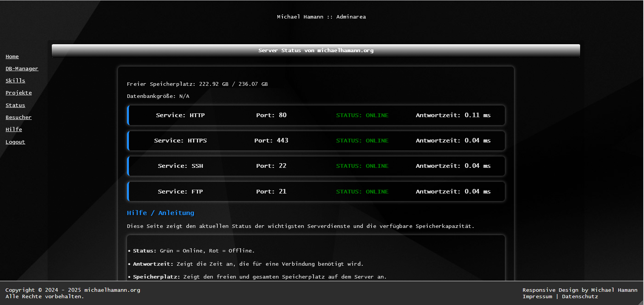The image size is (644, 305).
Task: Click the Port: 443 value
Action: 271,141
